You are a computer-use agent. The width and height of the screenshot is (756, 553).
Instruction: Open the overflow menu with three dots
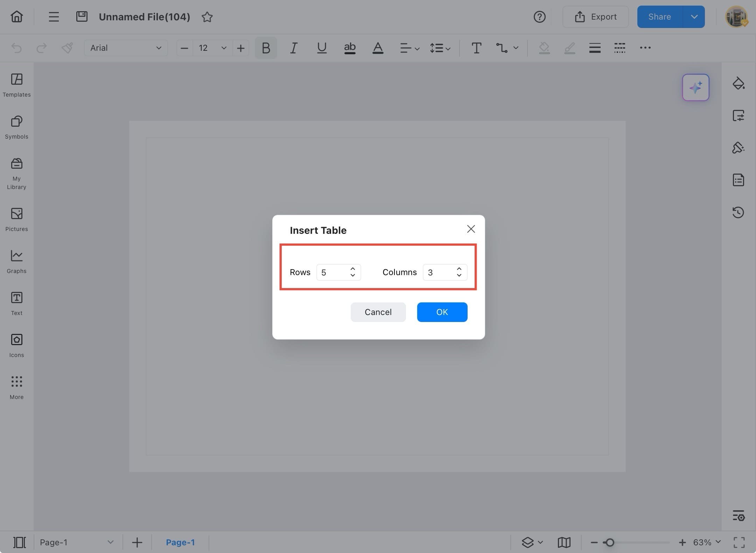click(x=645, y=48)
